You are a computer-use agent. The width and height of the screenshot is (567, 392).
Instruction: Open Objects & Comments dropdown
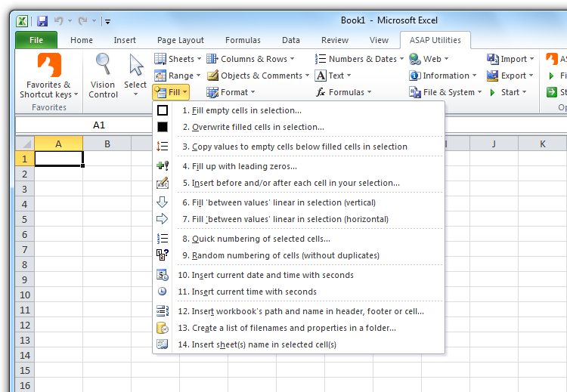pyautogui.click(x=259, y=76)
